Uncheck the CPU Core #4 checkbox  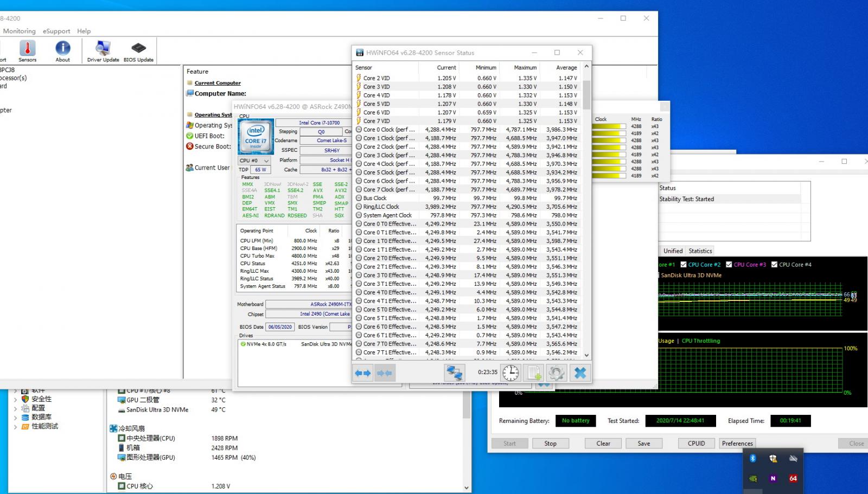[775, 265]
